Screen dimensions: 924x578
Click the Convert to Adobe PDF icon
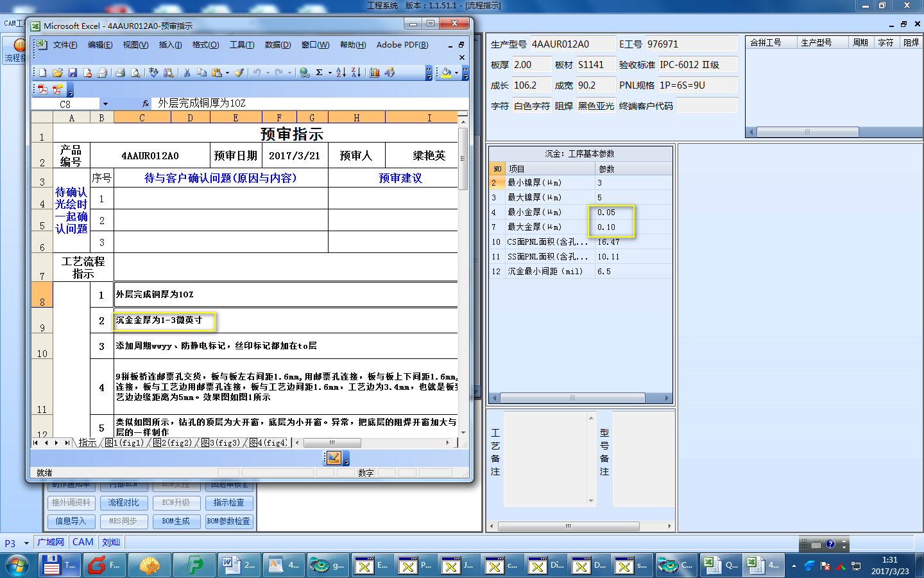tap(42, 89)
